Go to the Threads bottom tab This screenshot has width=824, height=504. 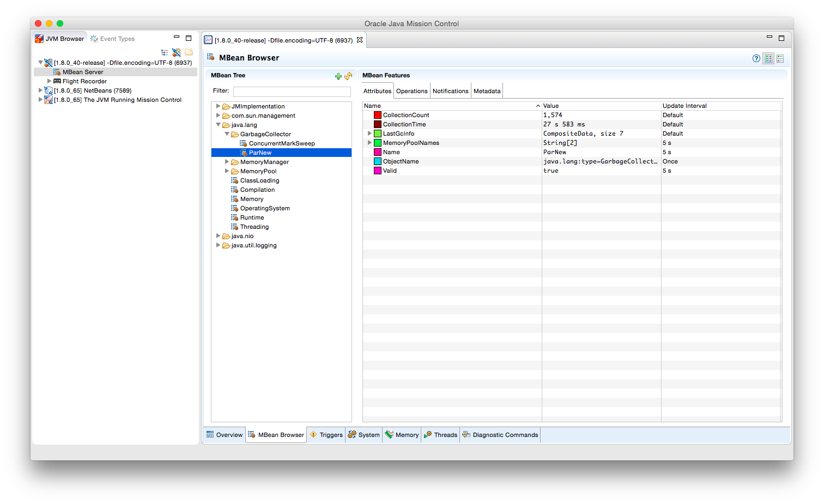pos(440,435)
